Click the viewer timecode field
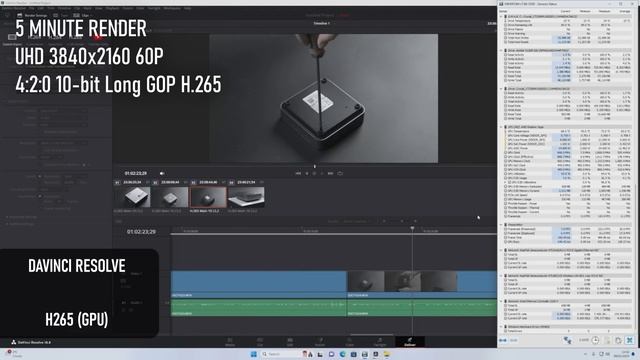This screenshot has width=640, height=360. 136,173
